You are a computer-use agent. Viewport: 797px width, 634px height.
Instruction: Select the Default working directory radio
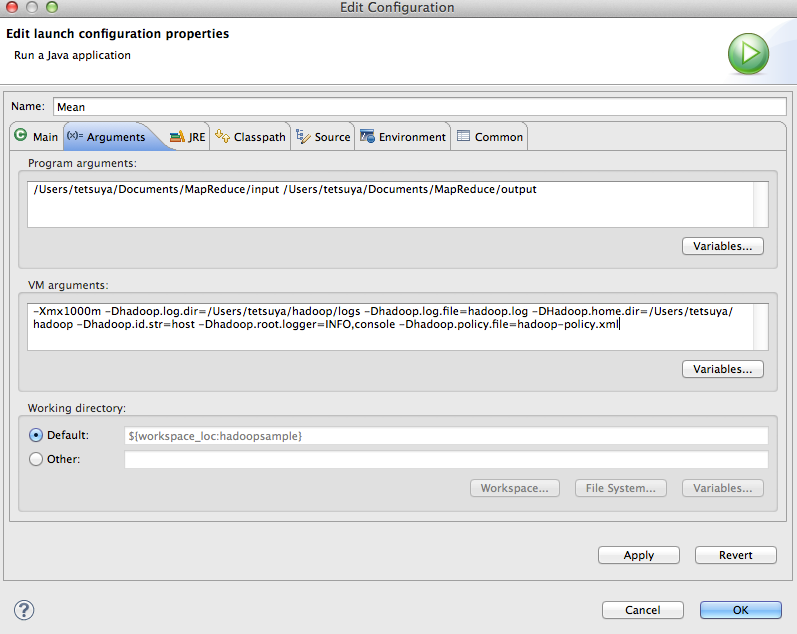pos(36,435)
